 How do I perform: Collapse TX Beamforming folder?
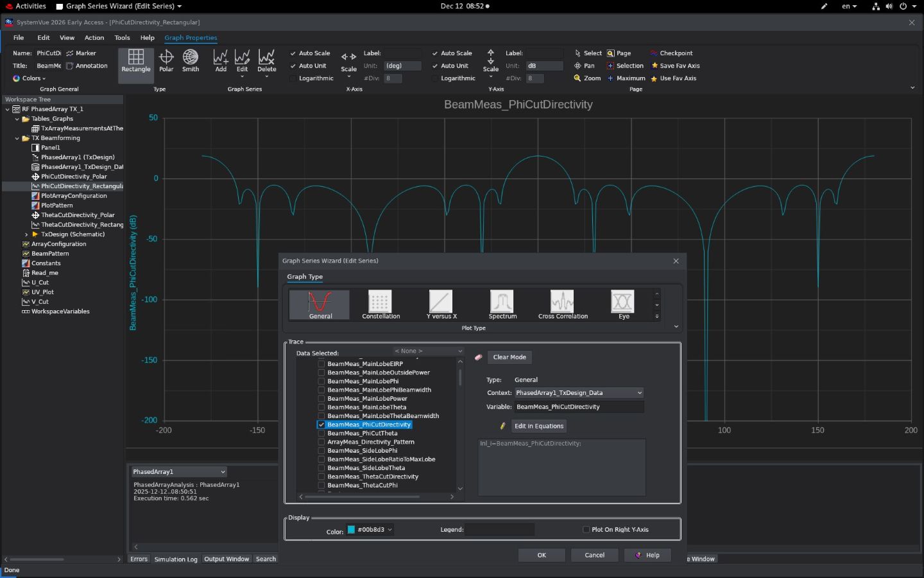tap(17, 138)
